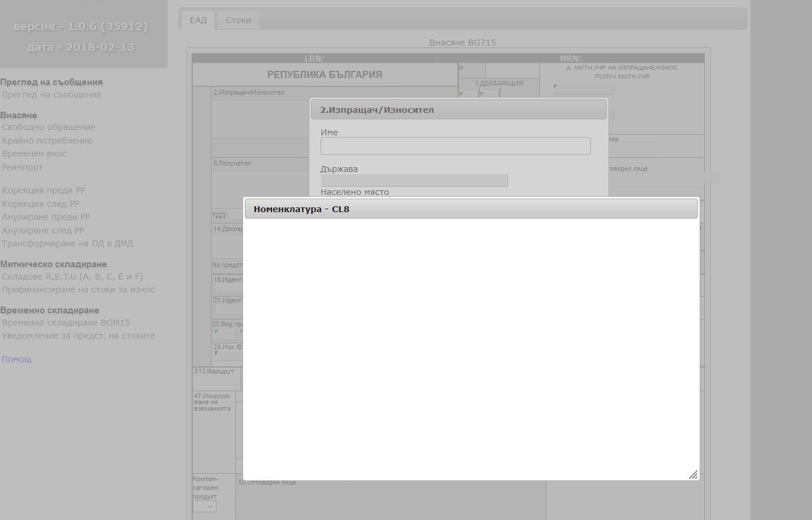Open Префинансиране на стоки за износ
The height and width of the screenshot is (520, 812).
[79, 290]
